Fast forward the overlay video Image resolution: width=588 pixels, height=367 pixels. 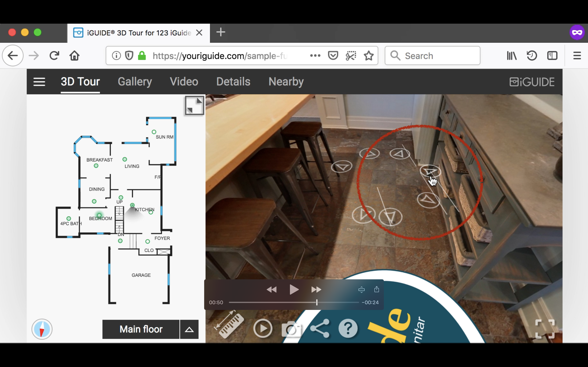(316, 290)
